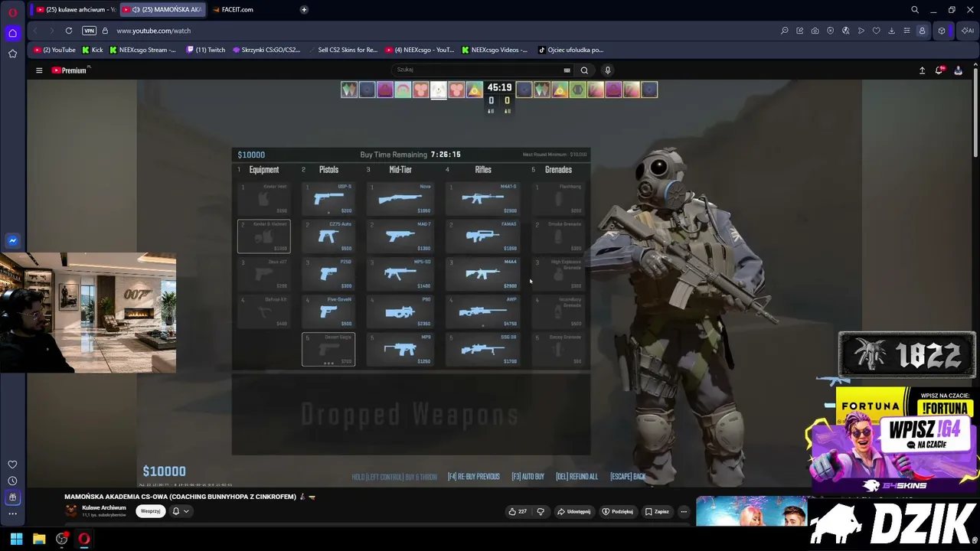Buy the Incendiary Grenade

[558, 311]
